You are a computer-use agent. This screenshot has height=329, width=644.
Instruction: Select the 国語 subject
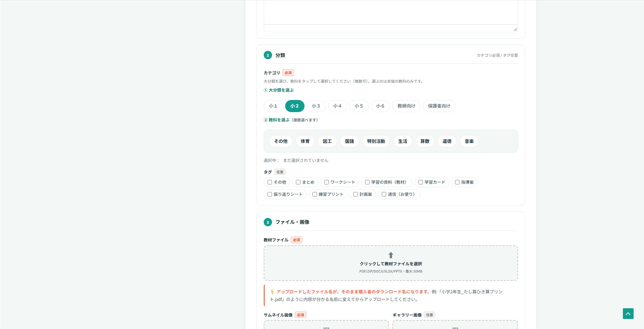(349, 141)
